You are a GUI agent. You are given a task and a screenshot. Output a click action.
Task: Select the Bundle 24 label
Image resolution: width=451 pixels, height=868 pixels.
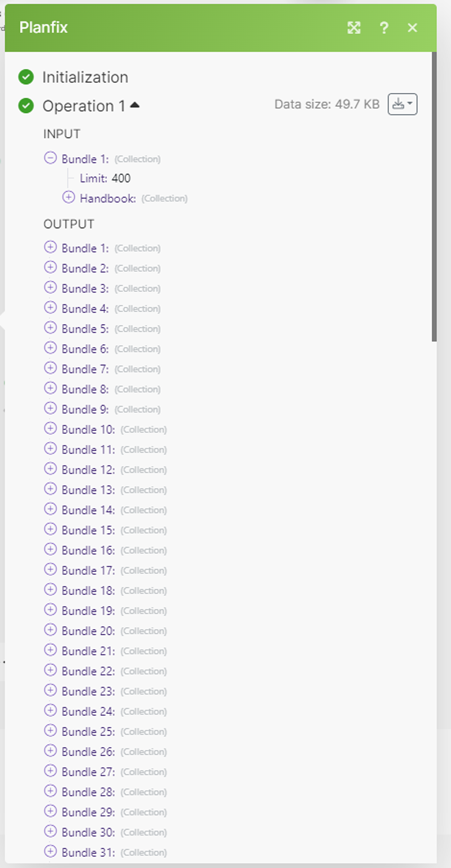click(x=88, y=712)
